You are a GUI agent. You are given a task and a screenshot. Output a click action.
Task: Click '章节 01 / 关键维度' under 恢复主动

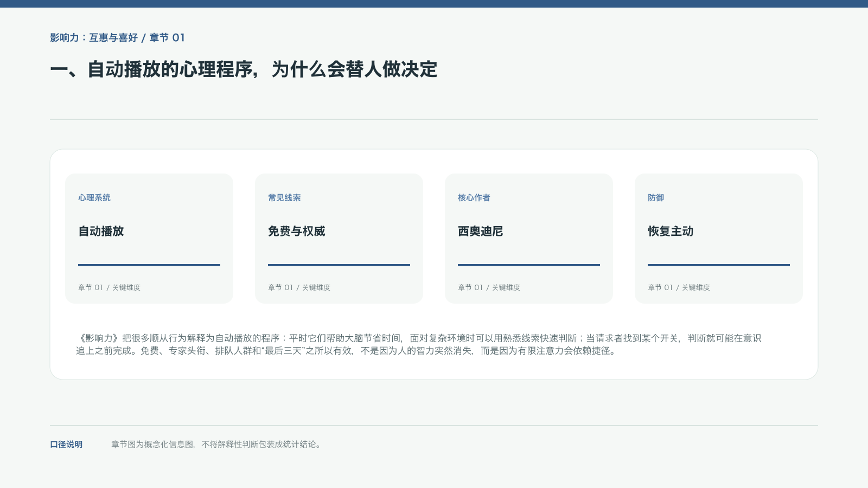(679, 287)
